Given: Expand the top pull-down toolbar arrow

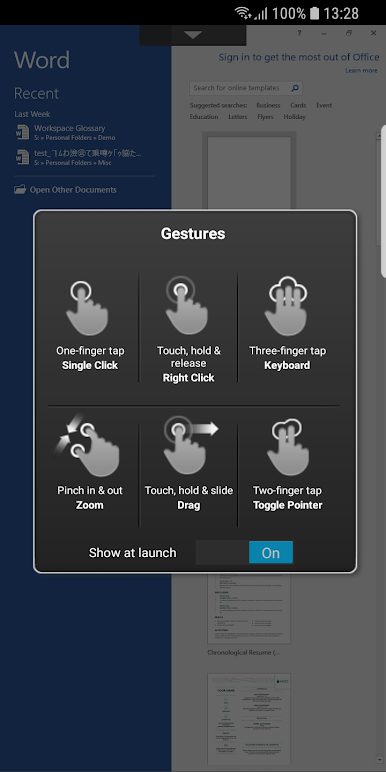Looking at the screenshot, I should coord(193,35).
